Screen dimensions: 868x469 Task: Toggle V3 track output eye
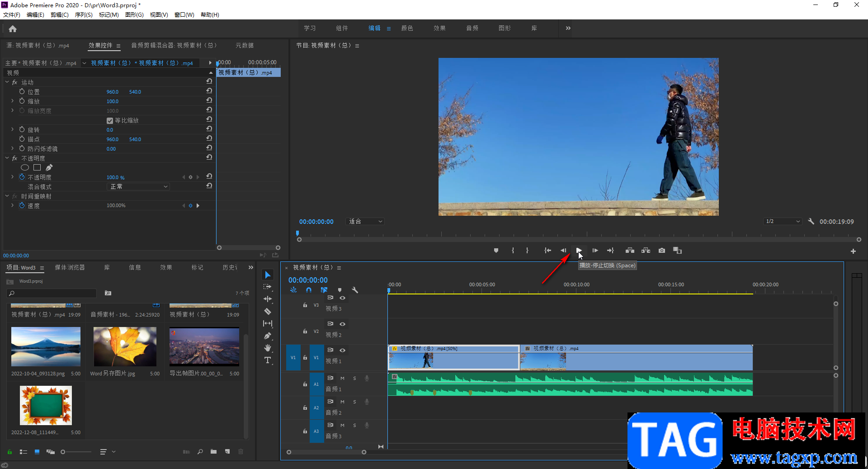coord(342,298)
